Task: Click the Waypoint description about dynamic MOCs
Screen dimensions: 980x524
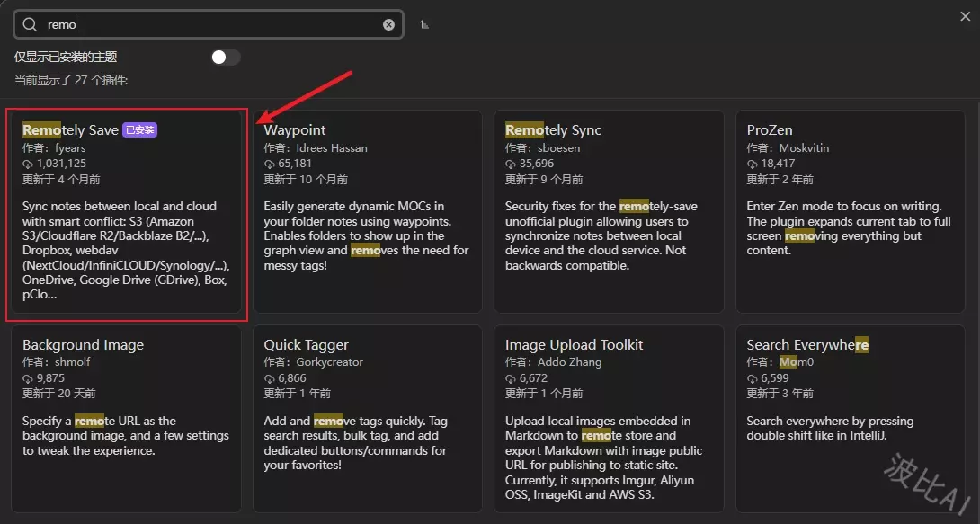Action: point(366,236)
